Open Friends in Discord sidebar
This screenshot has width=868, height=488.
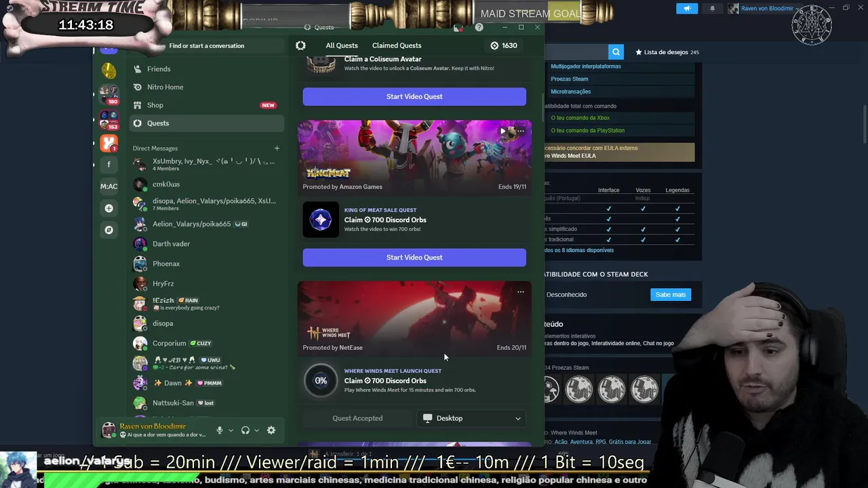pos(207,68)
